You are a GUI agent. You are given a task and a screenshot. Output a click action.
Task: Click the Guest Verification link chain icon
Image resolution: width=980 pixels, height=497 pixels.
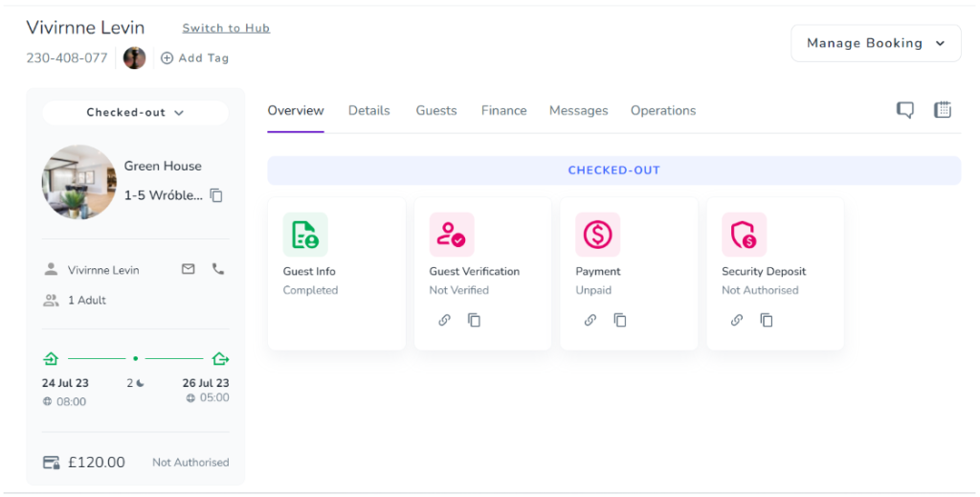444,320
